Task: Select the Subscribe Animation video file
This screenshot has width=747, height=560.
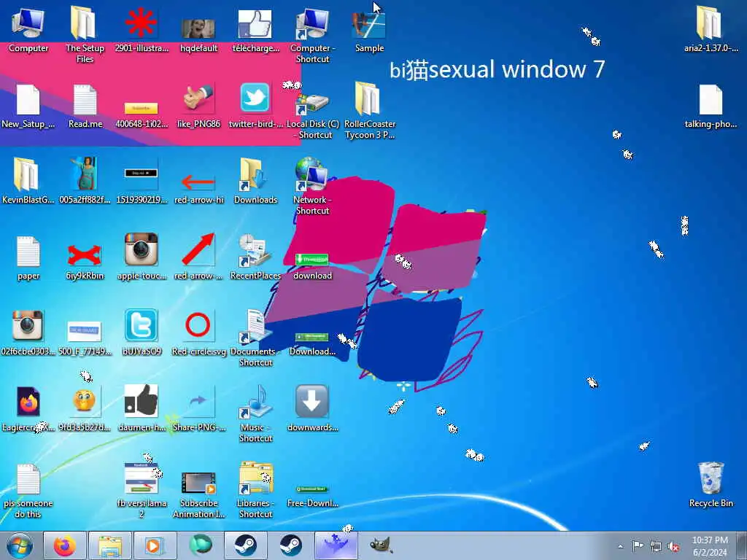Action: pos(198,494)
